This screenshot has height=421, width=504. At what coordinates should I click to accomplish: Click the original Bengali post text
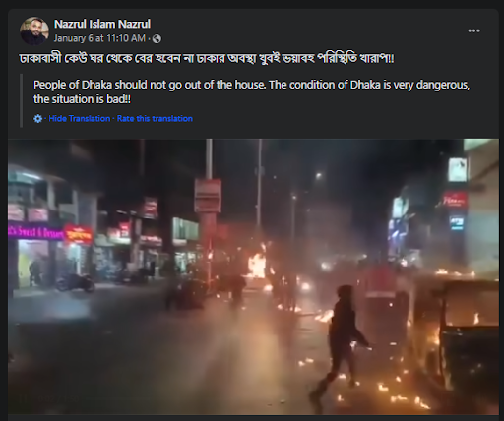pyautogui.click(x=207, y=59)
